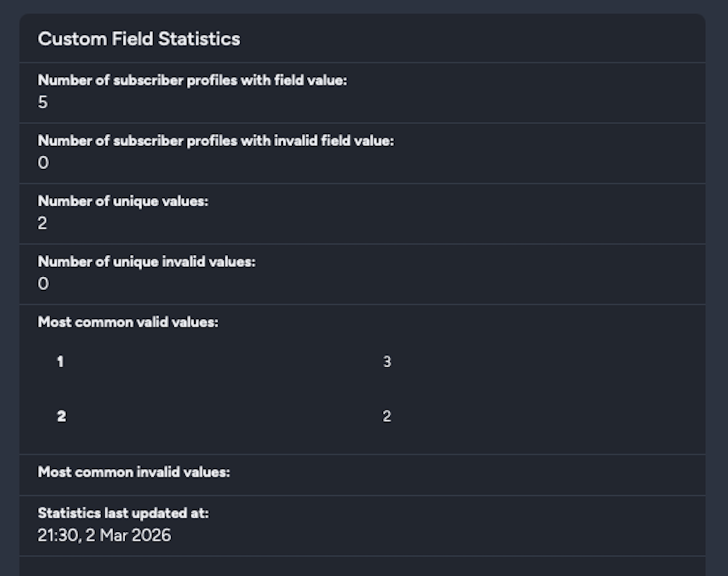Image resolution: width=728 pixels, height=576 pixels.
Task: Click the 0 under unique invalid values
Action: (x=43, y=283)
